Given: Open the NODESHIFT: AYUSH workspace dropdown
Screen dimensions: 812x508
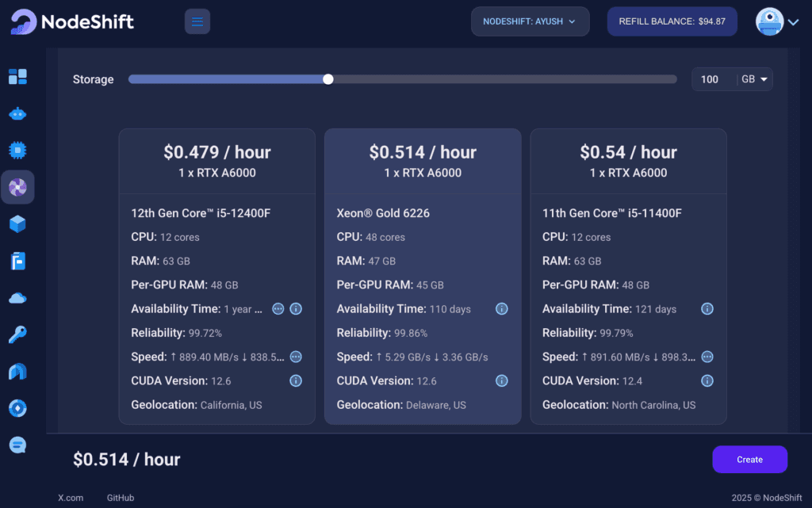Looking at the screenshot, I should click(530, 21).
